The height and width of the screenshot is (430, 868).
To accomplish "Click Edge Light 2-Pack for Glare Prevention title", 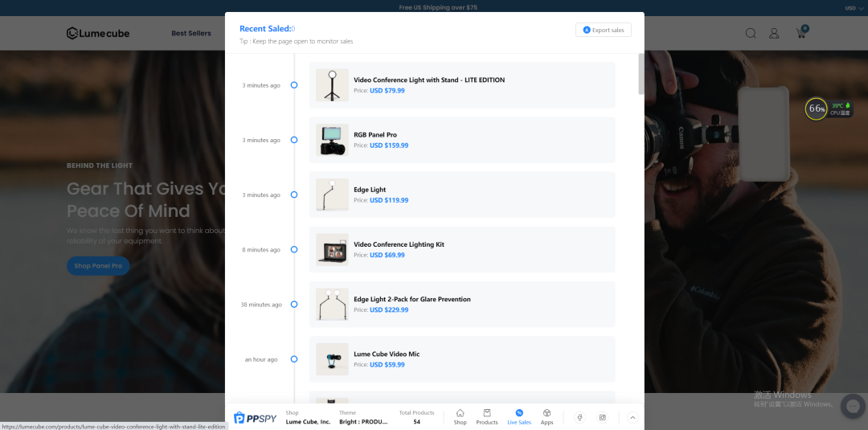I will (x=411, y=299).
